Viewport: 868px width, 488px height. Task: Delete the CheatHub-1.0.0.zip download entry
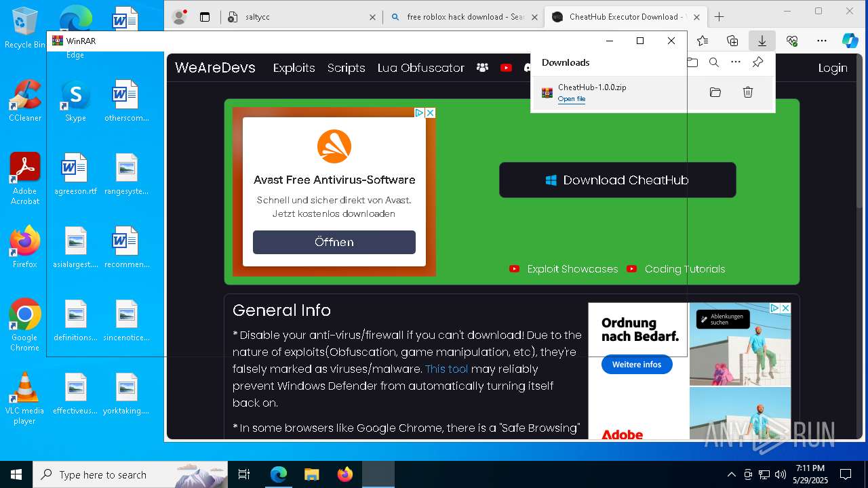(748, 92)
